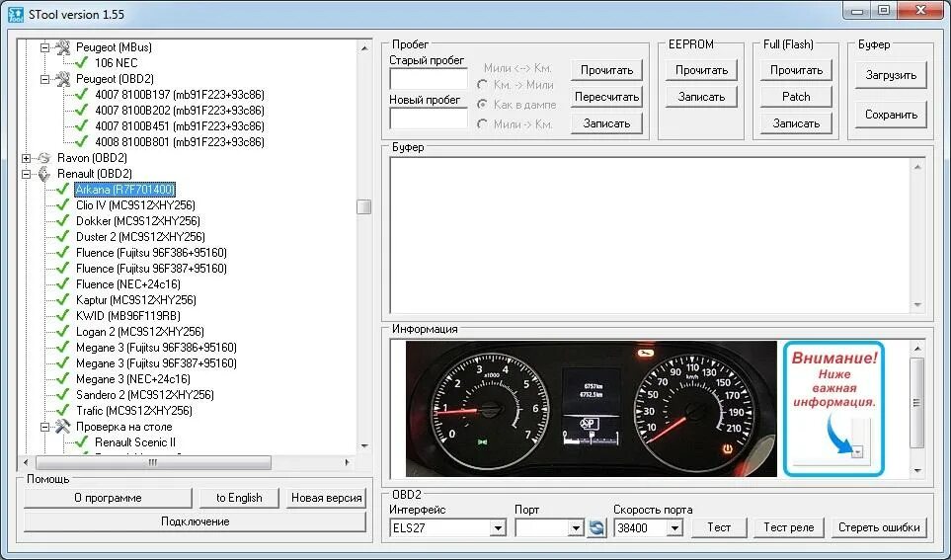
Task: Open the Интерфейс ELS27 dropdown
Action: click(x=498, y=527)
